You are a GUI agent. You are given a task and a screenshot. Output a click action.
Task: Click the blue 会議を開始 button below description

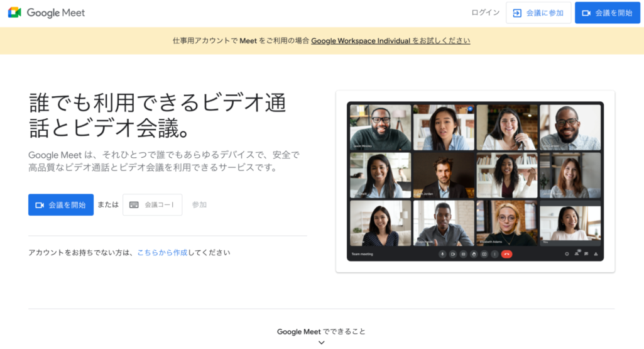click(x=61, y=205)
